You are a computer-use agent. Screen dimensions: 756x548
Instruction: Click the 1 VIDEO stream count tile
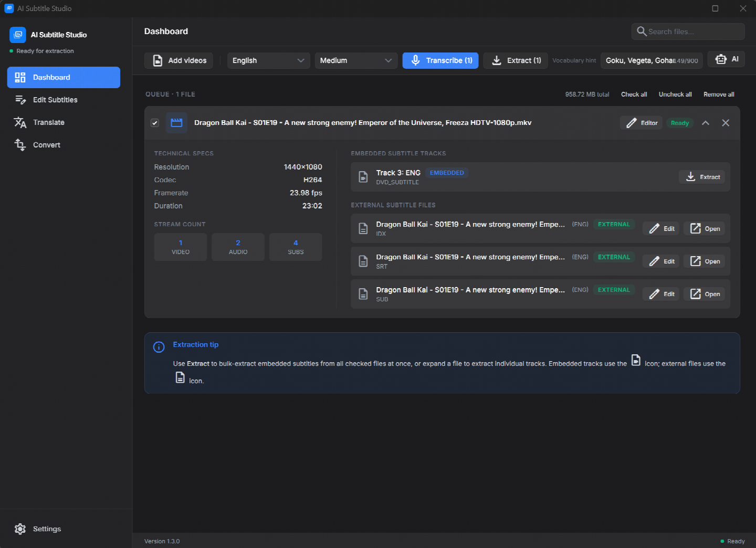click(181, 247)
